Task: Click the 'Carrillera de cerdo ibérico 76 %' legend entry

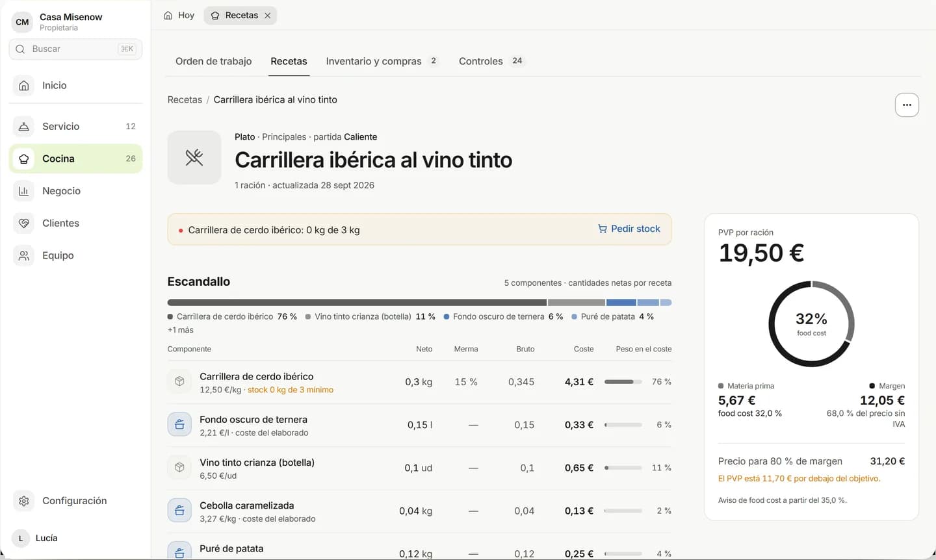Action: click(232, 316)
